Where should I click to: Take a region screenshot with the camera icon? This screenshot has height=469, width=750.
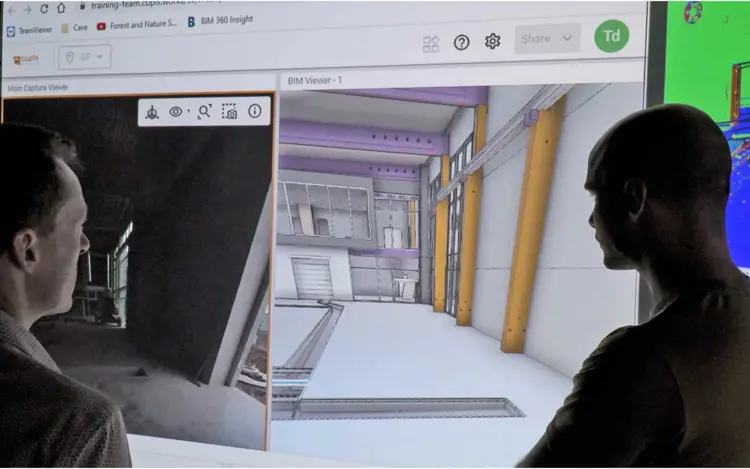230,112
